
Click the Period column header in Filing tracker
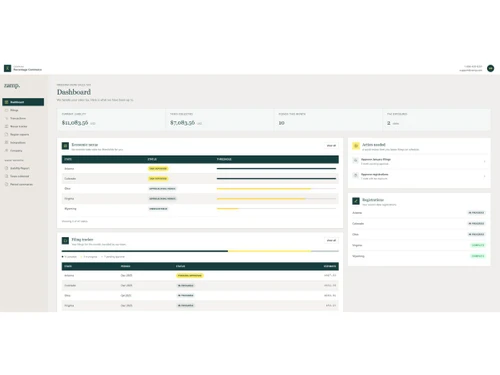pyautogui.click(x=125, y=266)
